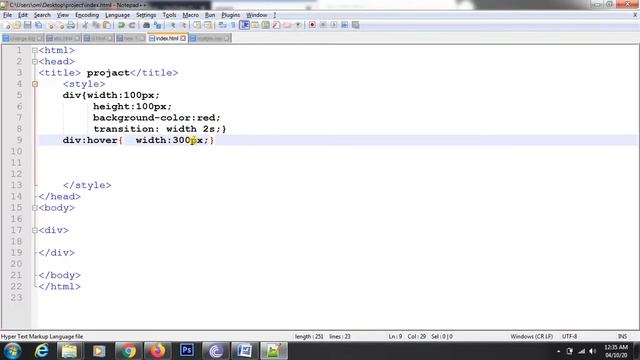The image size is (640, 360).
Task: Click the Close All toolbar icon
Action: [x=61, y=25]
